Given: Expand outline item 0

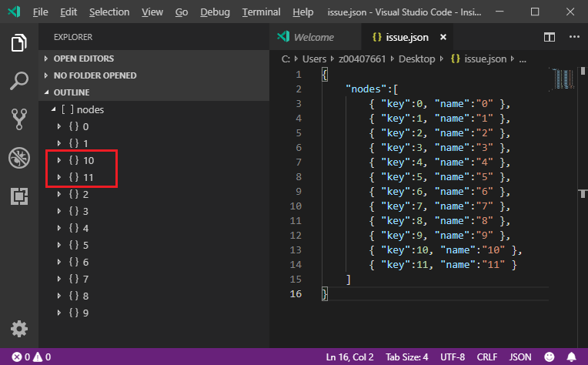Looking at the screenshot, I should [58, 126].
